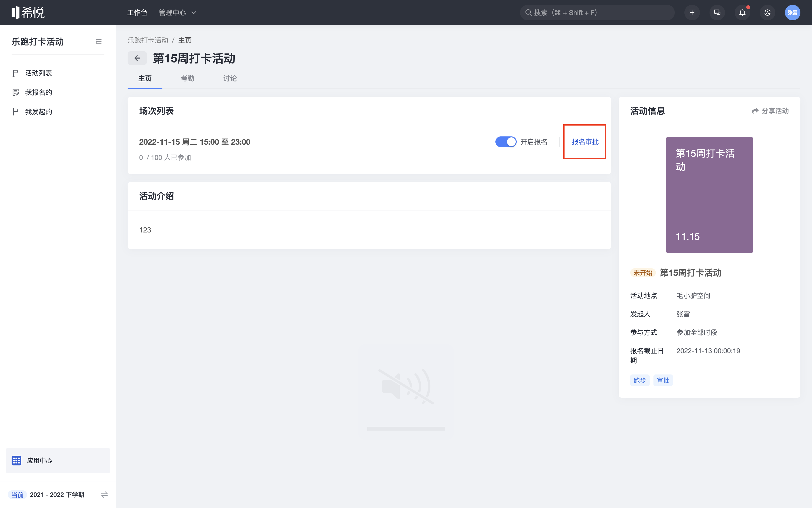Click the 活动介绍 content text 123

[x=145, y=230]
